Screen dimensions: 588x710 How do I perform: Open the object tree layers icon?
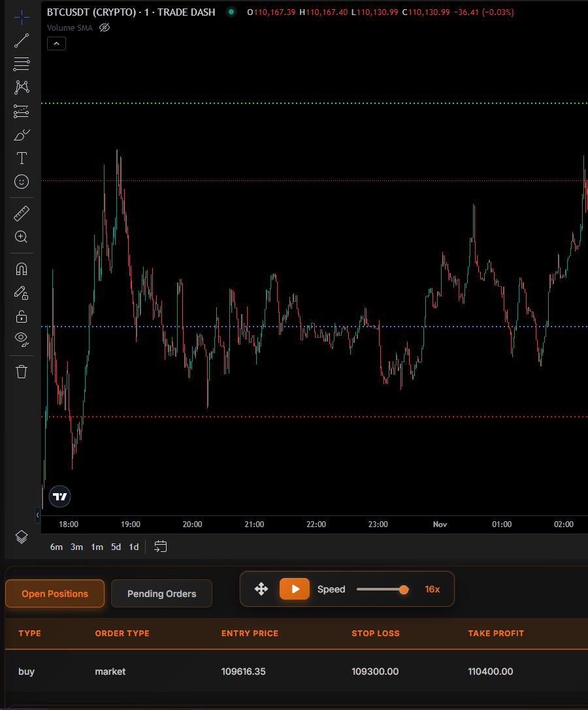22,537
